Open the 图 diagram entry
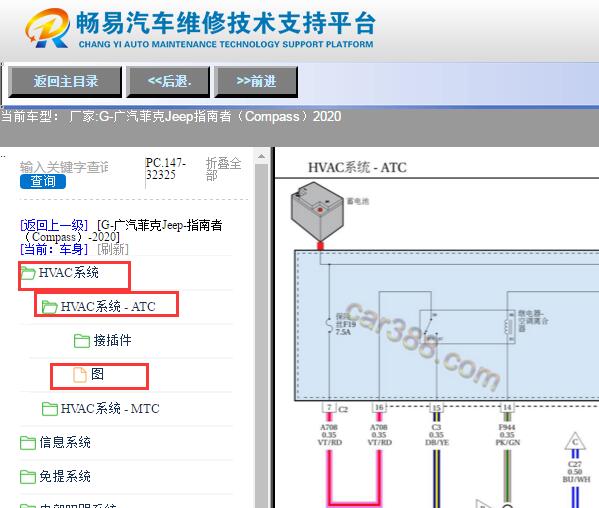This screenshot has height=508, width=599. click(97, 374)
